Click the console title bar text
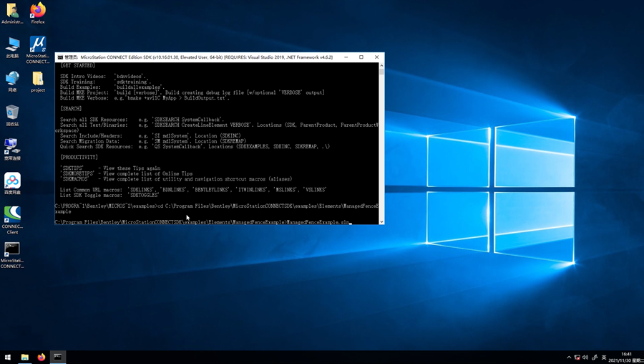 click(199, 57)
